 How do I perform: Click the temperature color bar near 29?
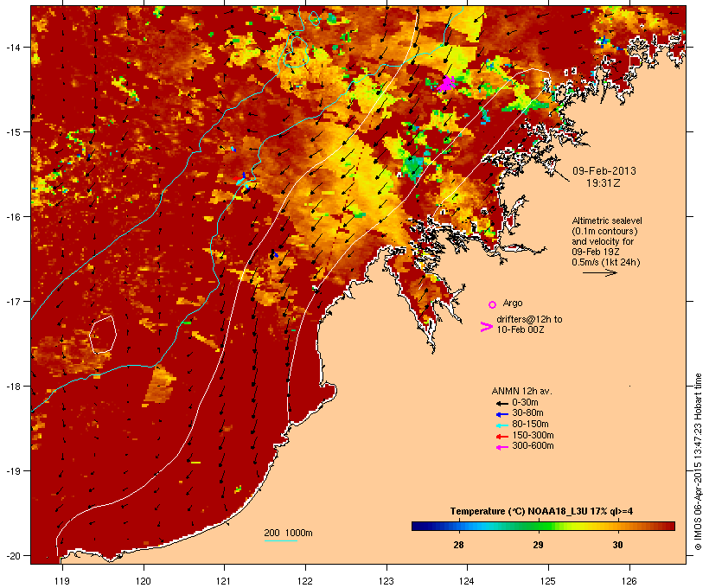538,526
